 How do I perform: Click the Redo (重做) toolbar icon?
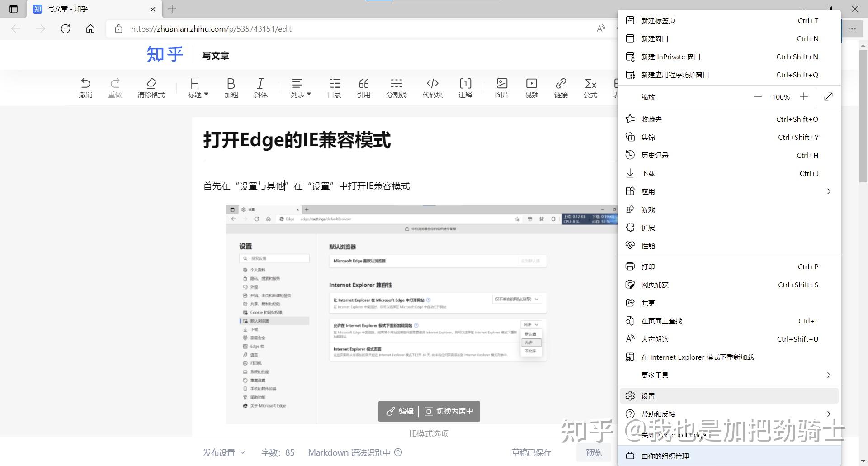pos(115,88)
